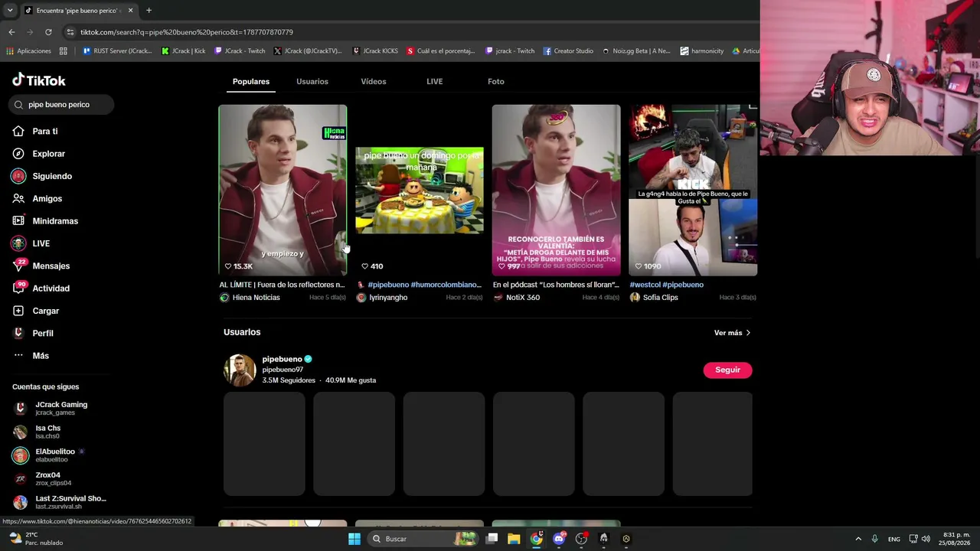Open Aplicaciones bookmark shortcut
The width and height of the screenshot is (980, 551).
pyautogui.click(x=28, y=51)
